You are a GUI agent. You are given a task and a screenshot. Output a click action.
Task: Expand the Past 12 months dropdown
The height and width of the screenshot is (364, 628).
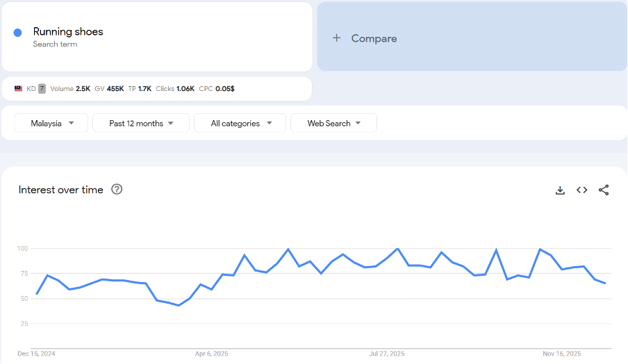click(140, 123)
